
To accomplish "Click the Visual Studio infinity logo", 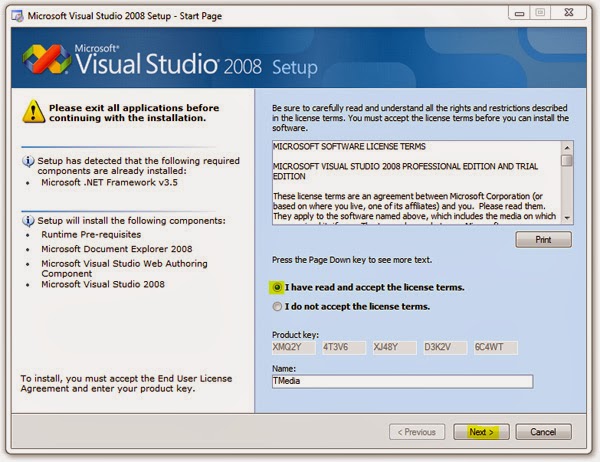I will tap(47, 59).
